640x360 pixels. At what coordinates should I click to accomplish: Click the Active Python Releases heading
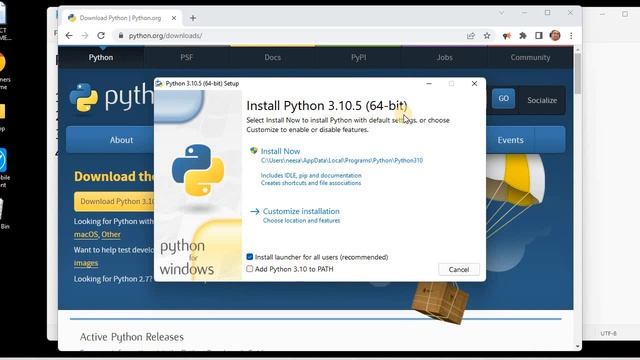pos(131,337)
